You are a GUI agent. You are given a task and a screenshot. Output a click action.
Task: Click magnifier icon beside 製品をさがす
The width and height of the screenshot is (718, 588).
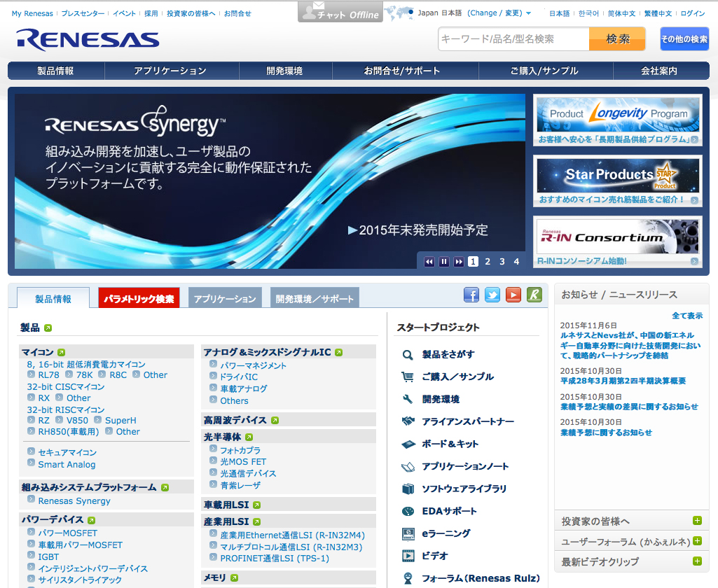[408, 355]
